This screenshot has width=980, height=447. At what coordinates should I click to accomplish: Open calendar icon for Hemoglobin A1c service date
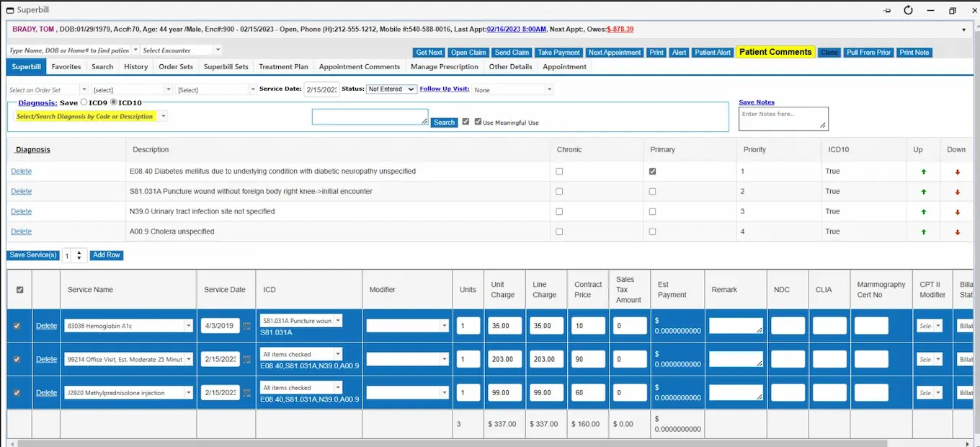pyautogui.click(x=247, y=326)
